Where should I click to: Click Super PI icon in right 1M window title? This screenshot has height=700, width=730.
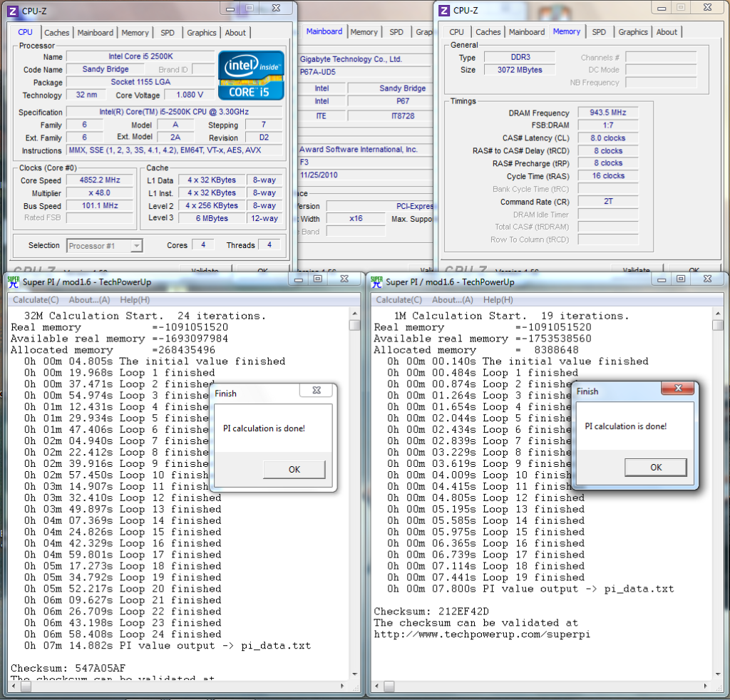[x=376, y=282]
